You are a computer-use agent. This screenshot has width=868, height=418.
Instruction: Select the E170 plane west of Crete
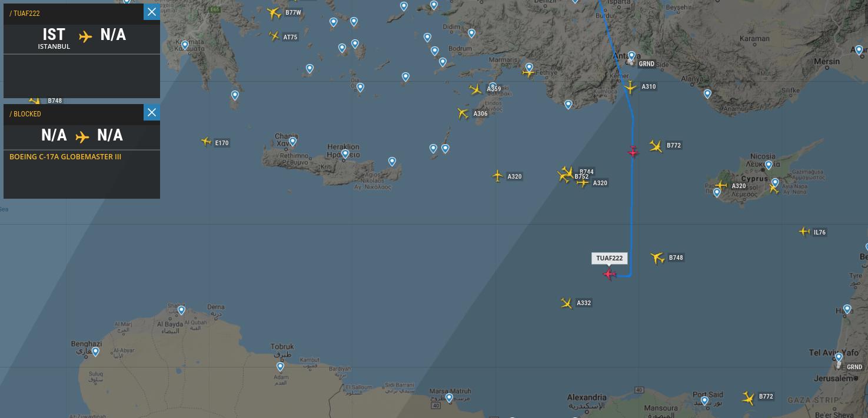(206, 142)
